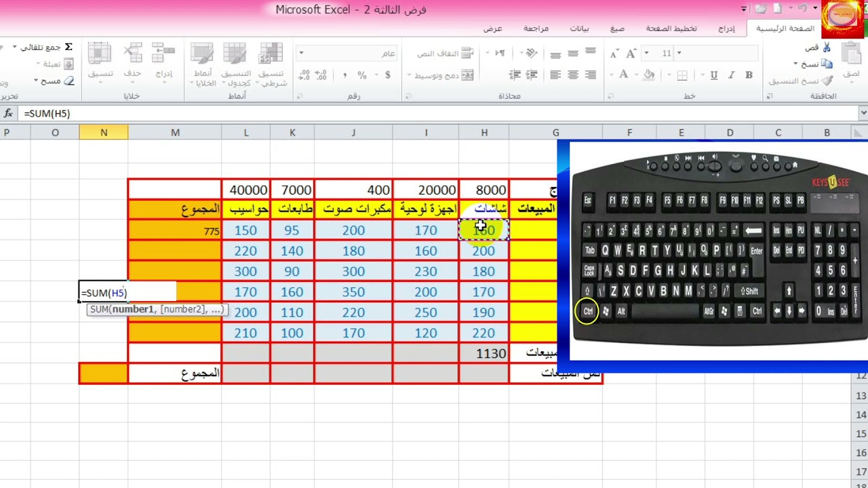The width and height of the screenshot is (868, 488).
Task: Open the Data (بيانات) tab
Action: [x=579, y=28]
